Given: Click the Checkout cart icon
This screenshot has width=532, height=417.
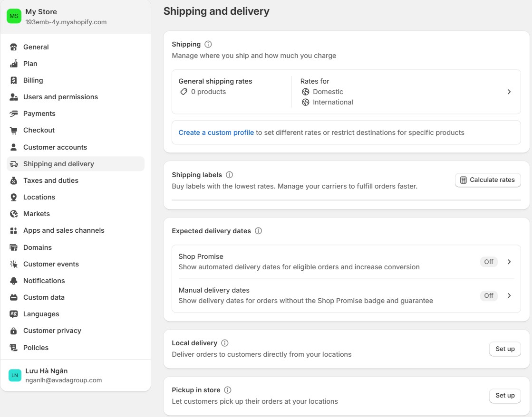Looking at the screenshot, I should point(14,130).
